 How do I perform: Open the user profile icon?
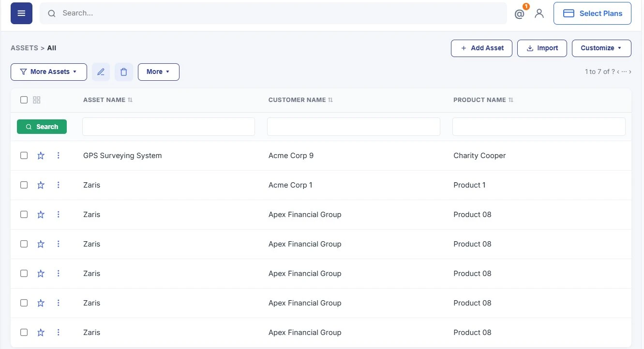pyautogui.click(x=539, y=14)
